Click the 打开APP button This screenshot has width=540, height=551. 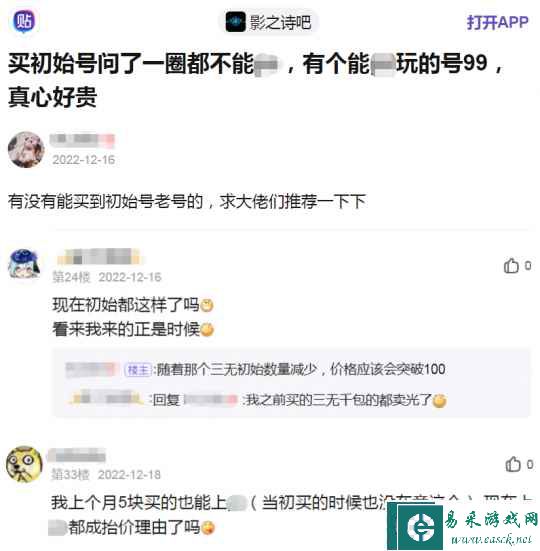(x=497, y=22)
